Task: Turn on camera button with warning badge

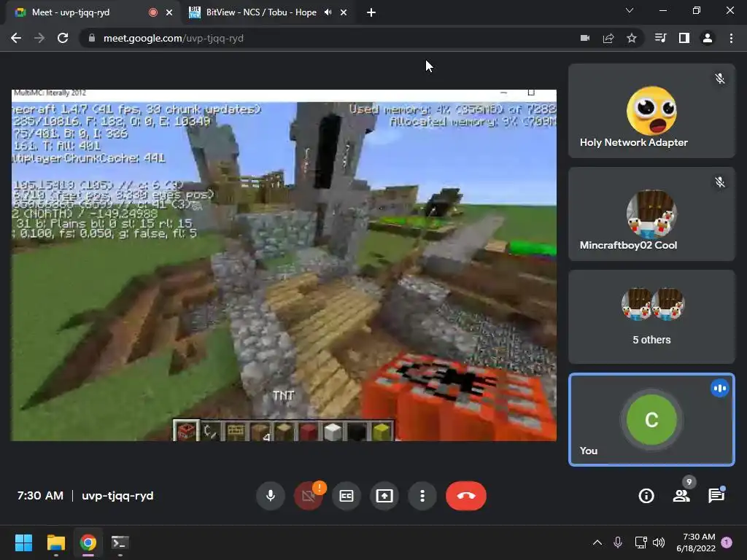Action: (309, 496)
